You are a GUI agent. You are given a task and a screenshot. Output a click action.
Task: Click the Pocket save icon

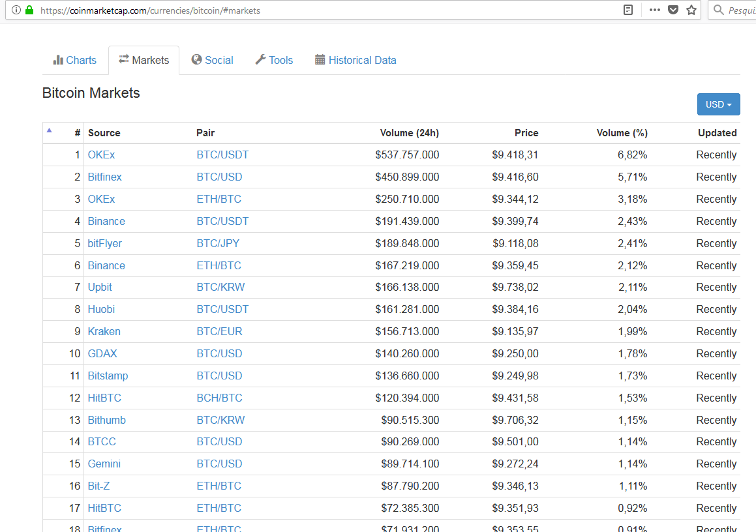click(673, 10)
